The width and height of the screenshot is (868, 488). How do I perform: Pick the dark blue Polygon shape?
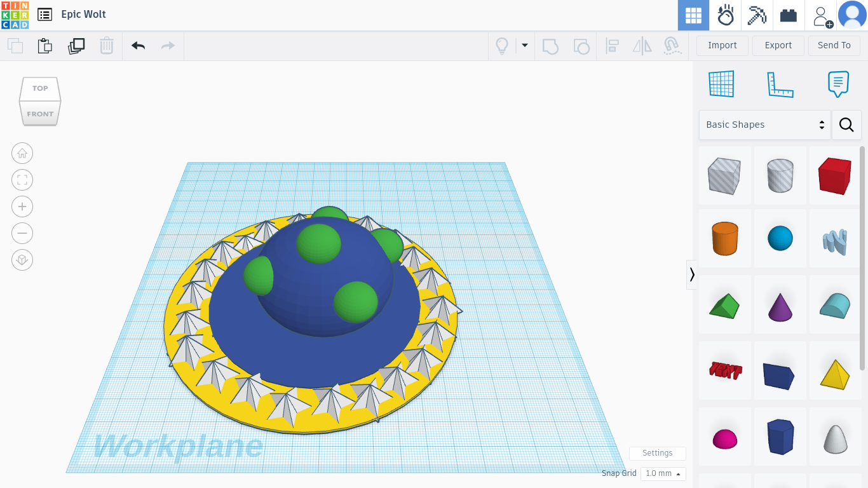(x=780, y=437)
